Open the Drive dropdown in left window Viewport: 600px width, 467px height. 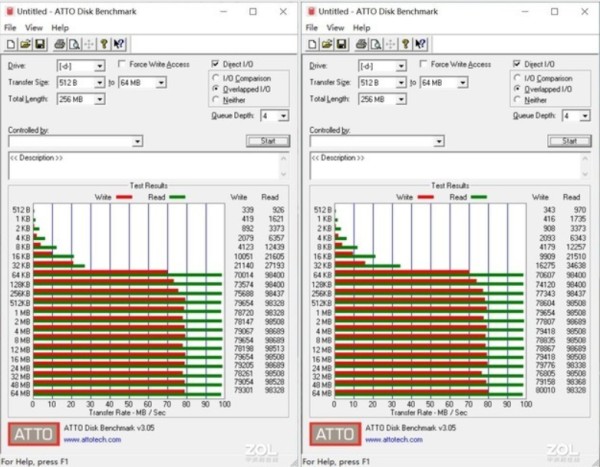(x=100, y=66)
